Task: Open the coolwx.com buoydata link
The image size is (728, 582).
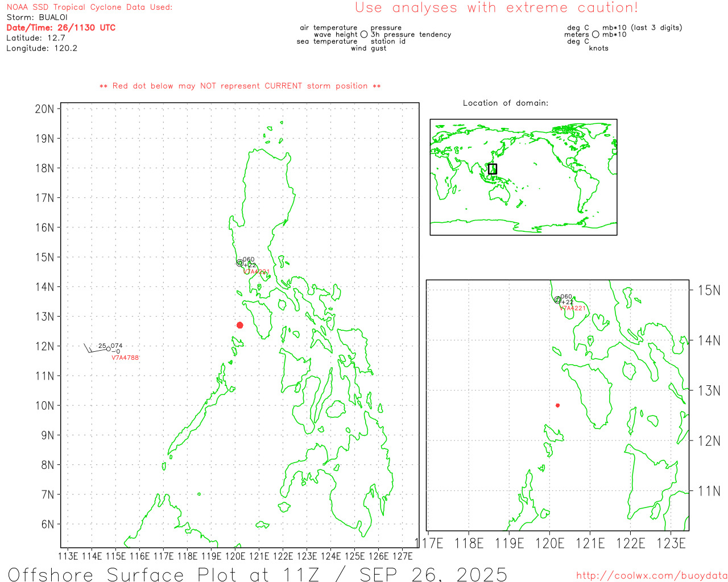Action: 652,575
